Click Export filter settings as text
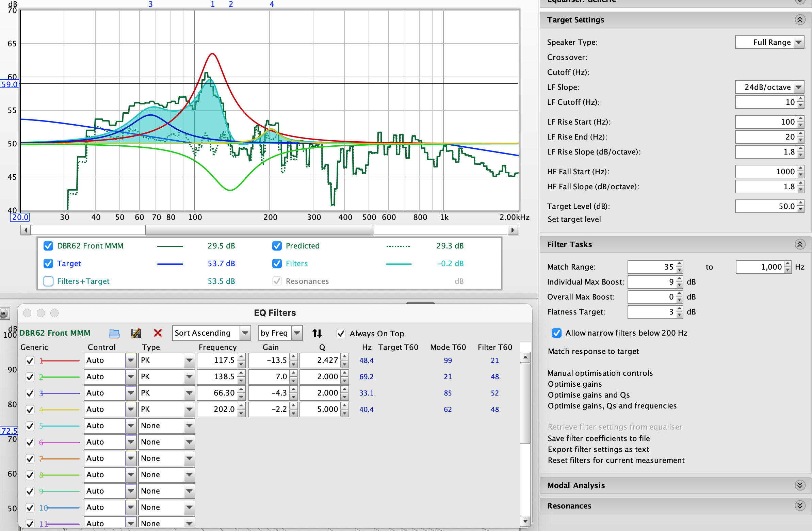This screenshot has height=531, width=812. [598, 449]
